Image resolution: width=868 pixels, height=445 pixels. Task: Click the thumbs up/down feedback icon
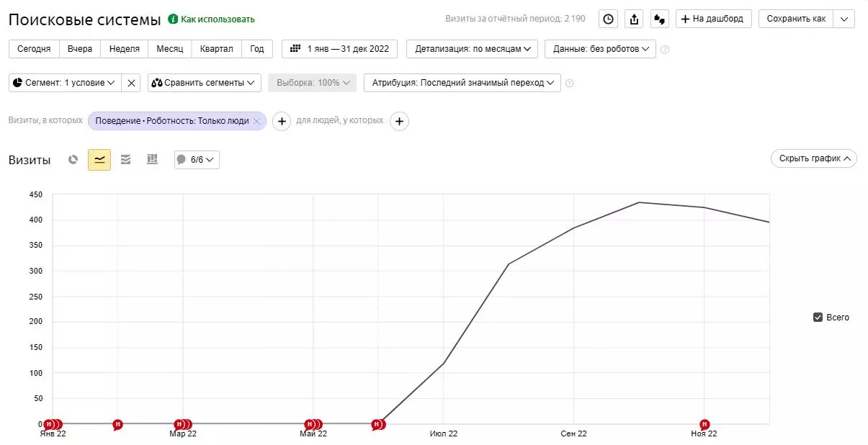(659, 19)
